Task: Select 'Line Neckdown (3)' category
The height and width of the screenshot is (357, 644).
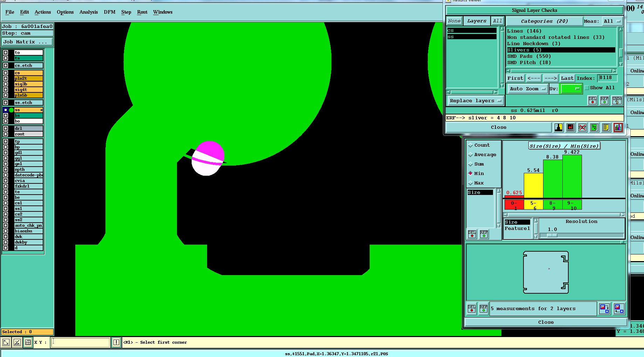Action: [x=534, y=44]
